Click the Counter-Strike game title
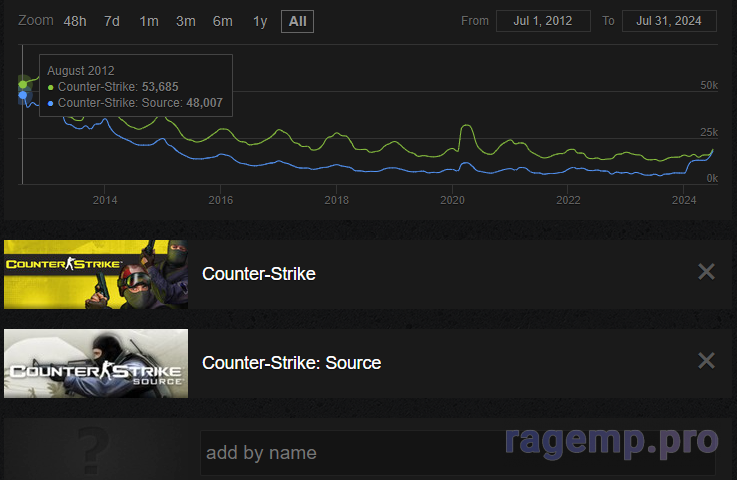The width and height of the screenshot is (737, 480). (259, 274)
